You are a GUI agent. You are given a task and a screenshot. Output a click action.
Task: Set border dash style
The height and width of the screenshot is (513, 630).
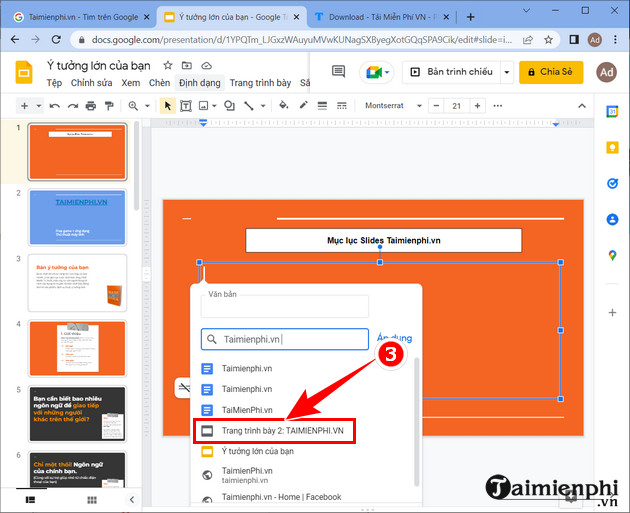coord(342,106)
